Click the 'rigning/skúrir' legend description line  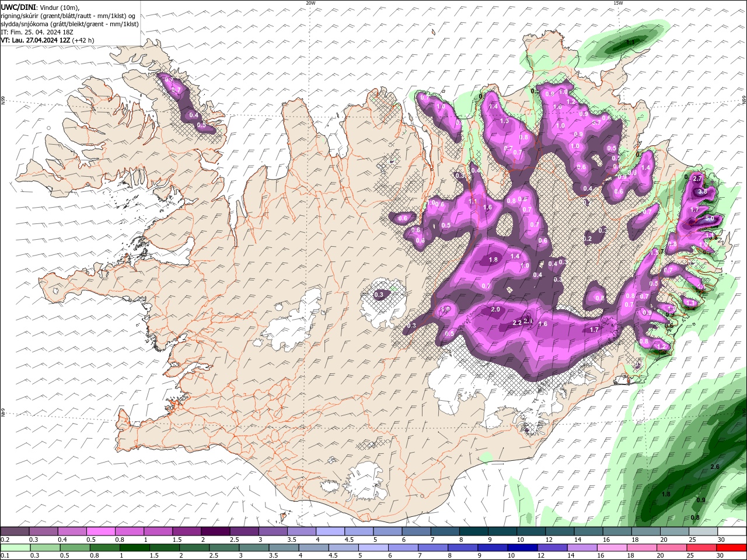pyautogui.click(x=68, y=16)
